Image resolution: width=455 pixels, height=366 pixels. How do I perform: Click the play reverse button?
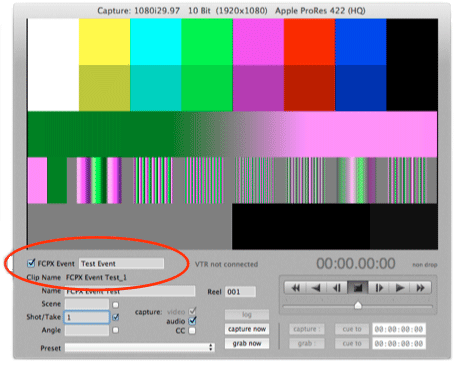[316, 288]
